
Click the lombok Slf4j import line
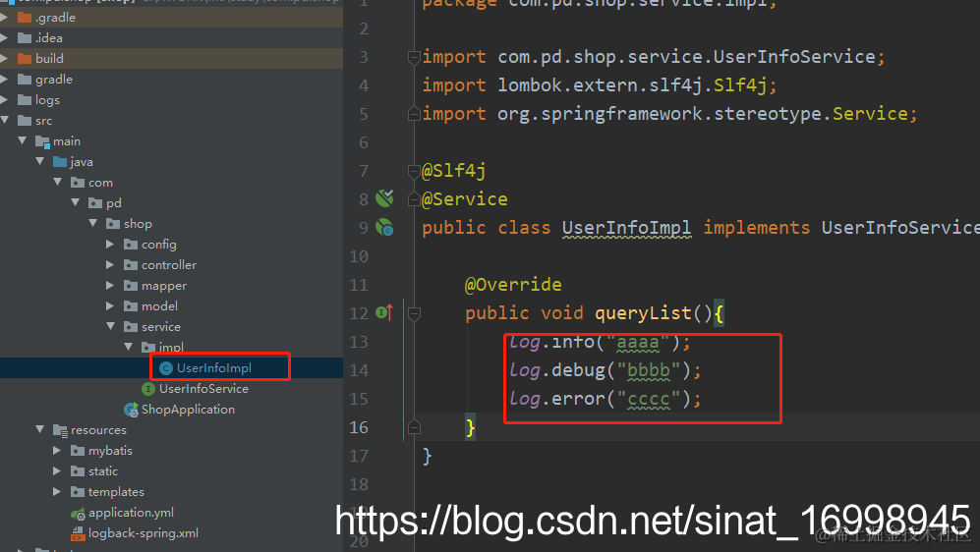[x=600, y=85]
